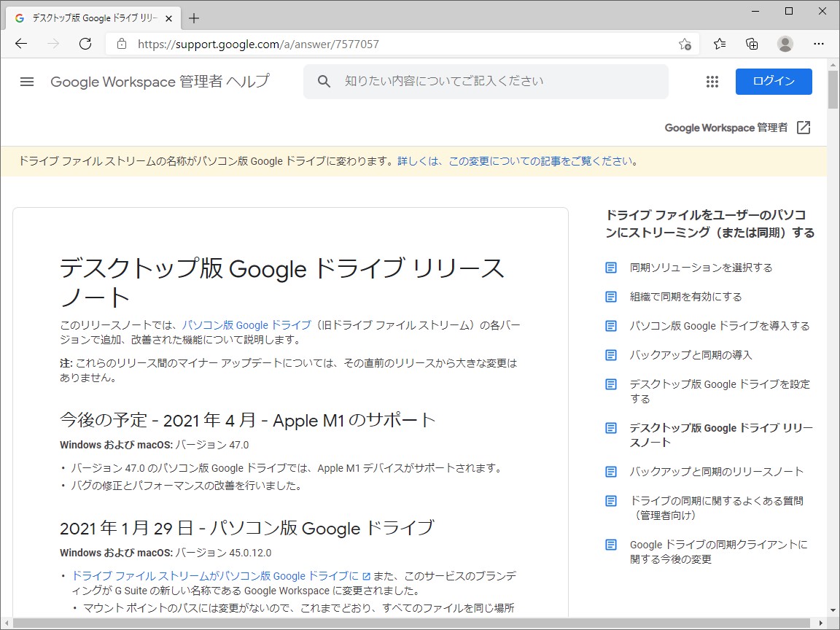Click the page reload button
This screenshot has width=840, height=630.
pyautogui.click(x=85, y=43)
